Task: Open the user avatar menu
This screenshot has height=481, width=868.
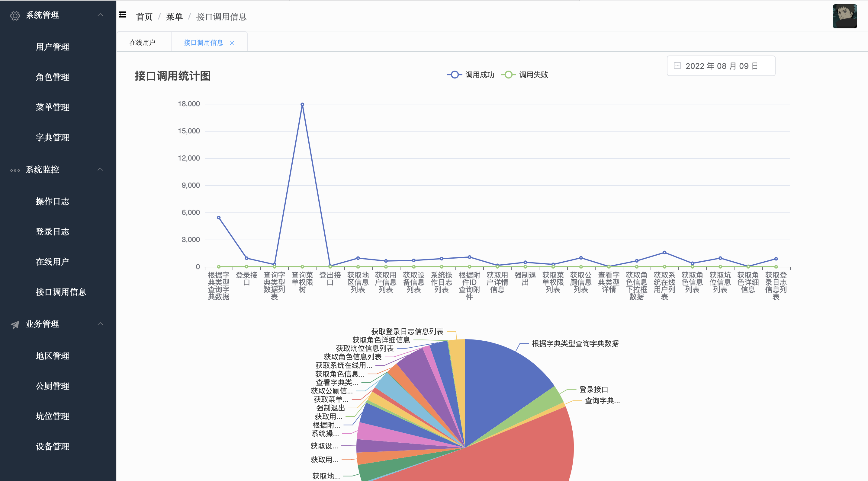Action: (845, 16)
